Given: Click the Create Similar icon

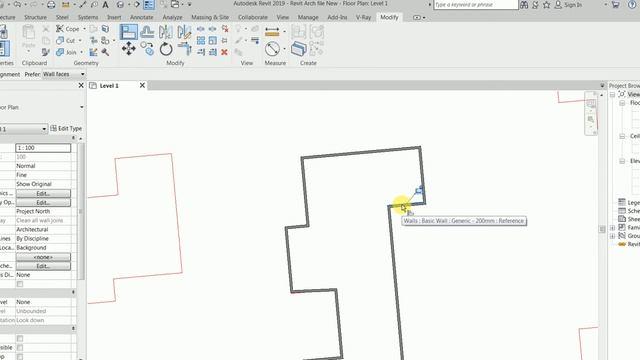Looking at the screenshot, I should 298,49.
